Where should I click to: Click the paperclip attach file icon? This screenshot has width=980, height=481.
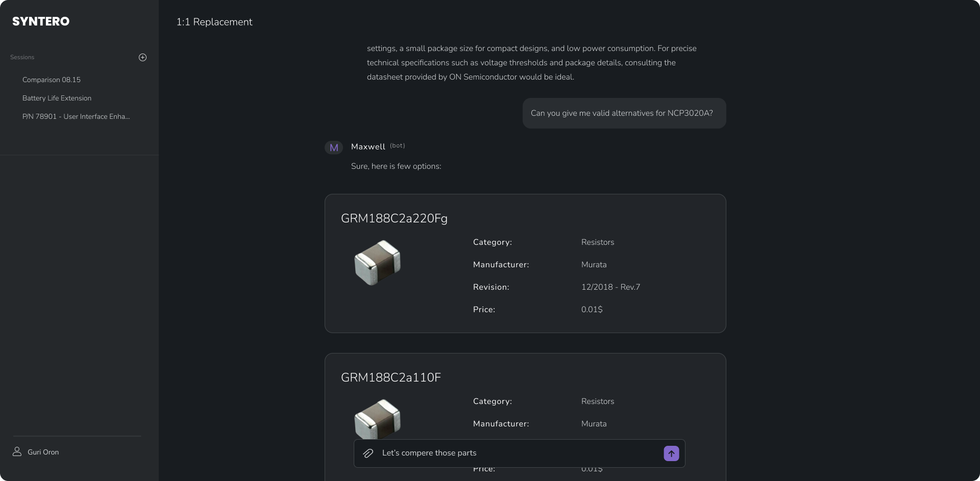[x=368, y=453]
